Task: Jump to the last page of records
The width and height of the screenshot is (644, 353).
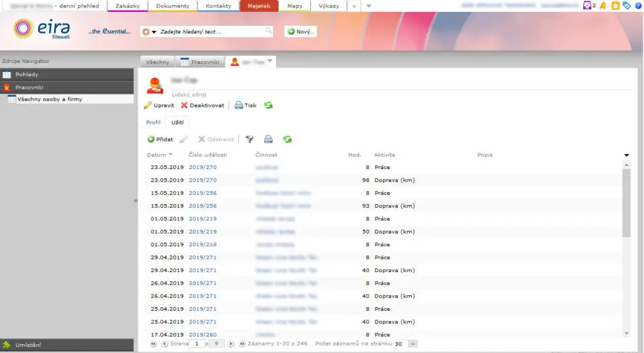Action: click(x=242, y=344)
